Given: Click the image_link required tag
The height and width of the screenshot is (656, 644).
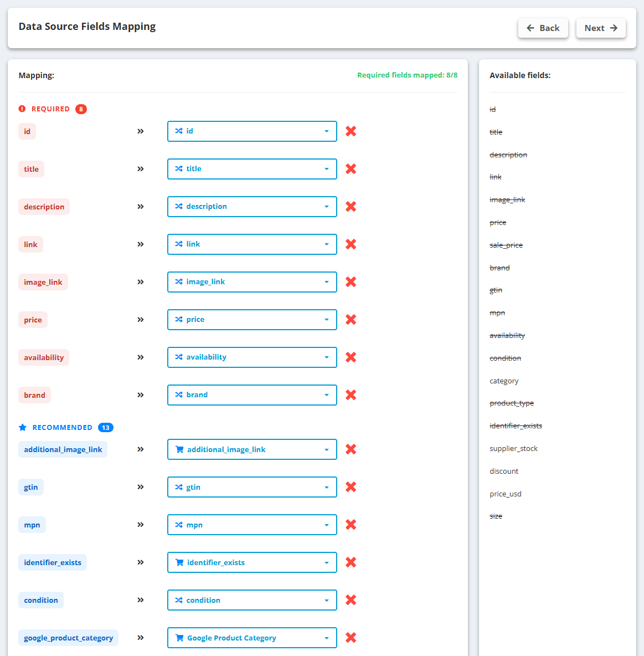Looking at the screenshot, I should tap(43, 282).
